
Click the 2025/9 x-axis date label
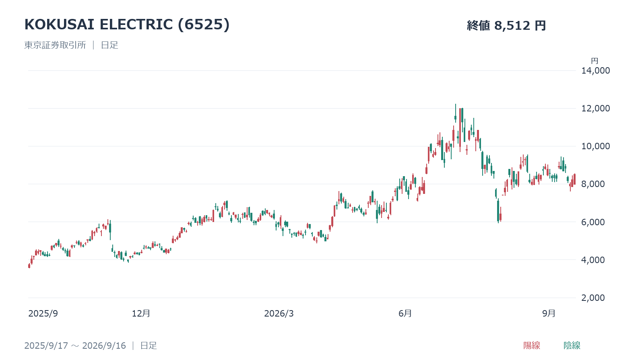43,314
